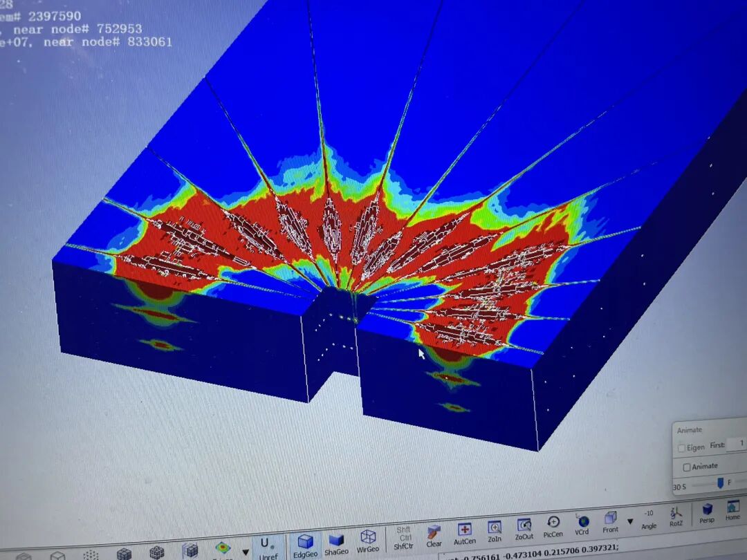Click the Home view icon
The height and width of the screenshot is (560, 747).
click(732, 510)
